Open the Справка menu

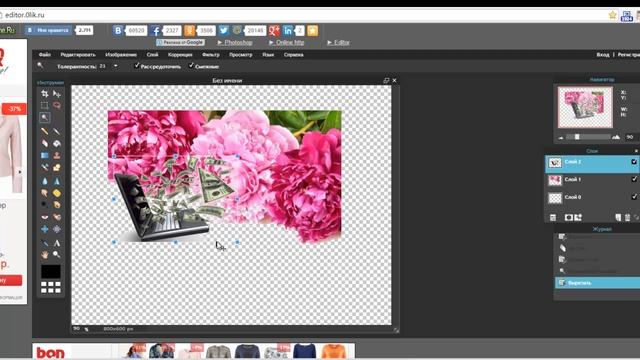pos(293,55)
